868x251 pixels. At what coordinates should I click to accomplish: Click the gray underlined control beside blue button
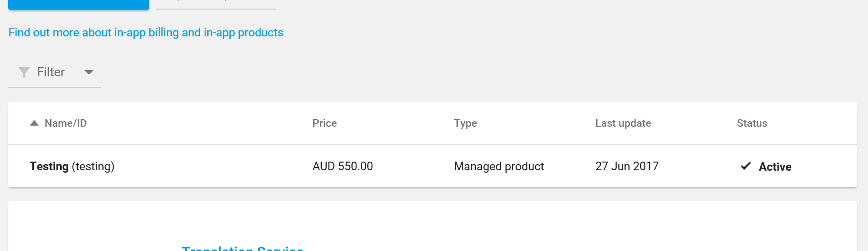pyautogui.click(x=216, y=4)
